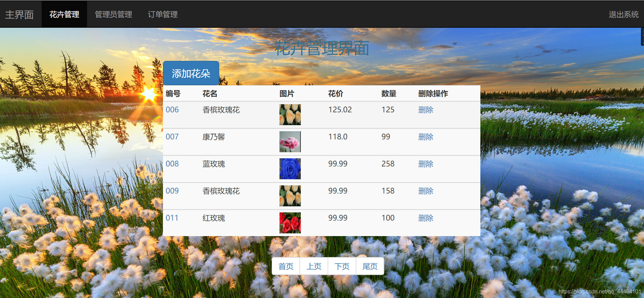644x298 pixels.
Task: Delete 红玫瑰 row via 删除 link
Action: (x=426, y=218)
